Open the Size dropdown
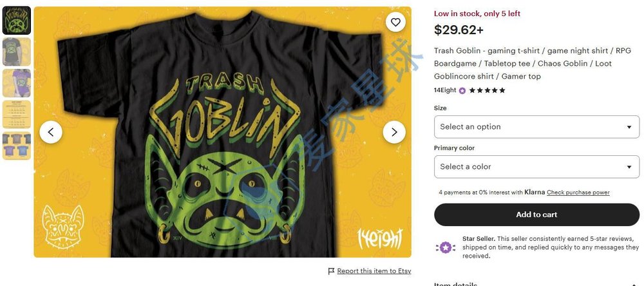Image resolution: width=644 pixels, height=286 pixels. click(x=536, y=127)
